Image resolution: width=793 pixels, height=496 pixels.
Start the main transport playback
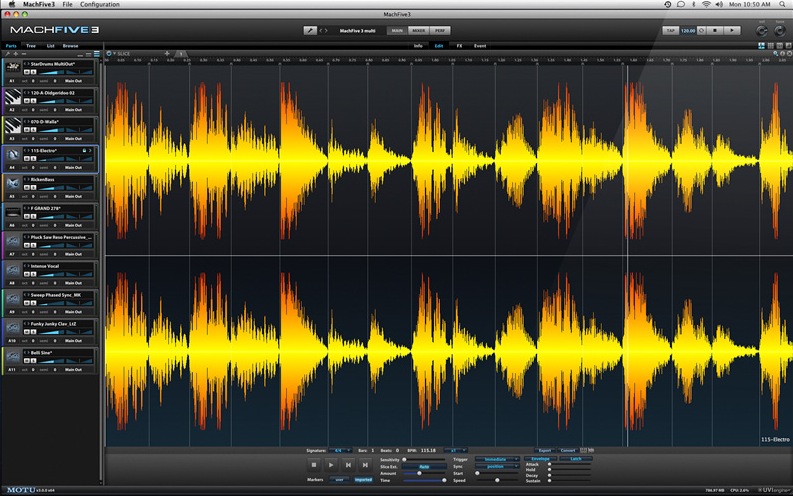[x=731, y=30]
